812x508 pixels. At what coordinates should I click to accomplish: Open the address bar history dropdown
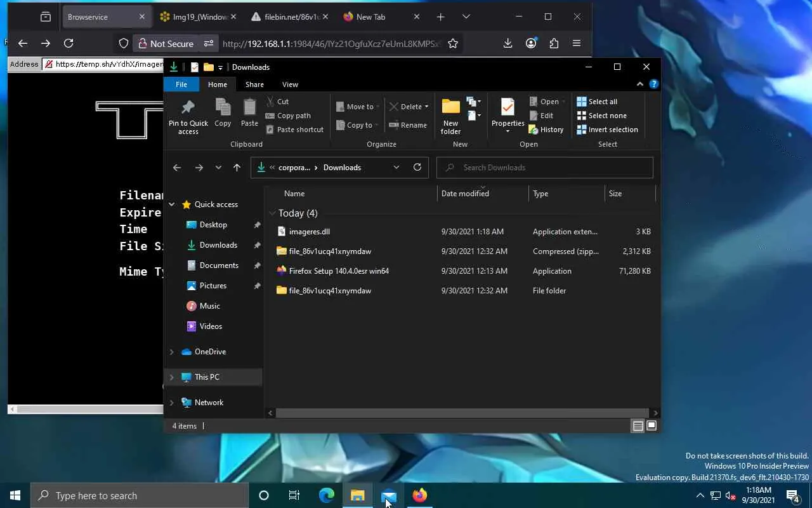(x=396, y=168)
